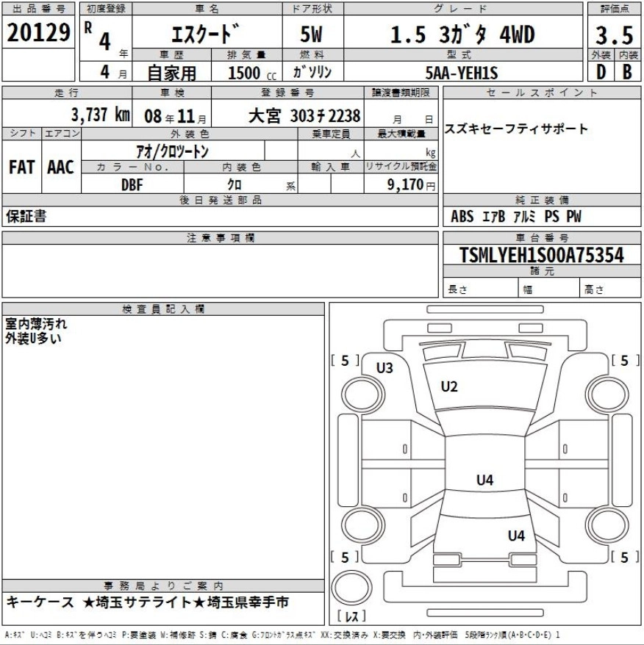Screen dimensions: 644x645
Task: Select interior color クロ
Action: [x=235, y=184]
